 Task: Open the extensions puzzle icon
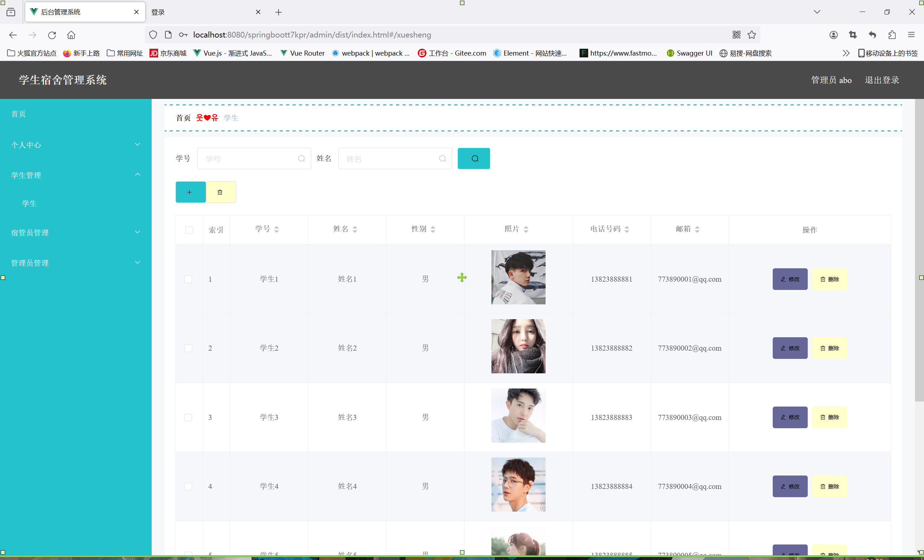click(x=892, y=35)
